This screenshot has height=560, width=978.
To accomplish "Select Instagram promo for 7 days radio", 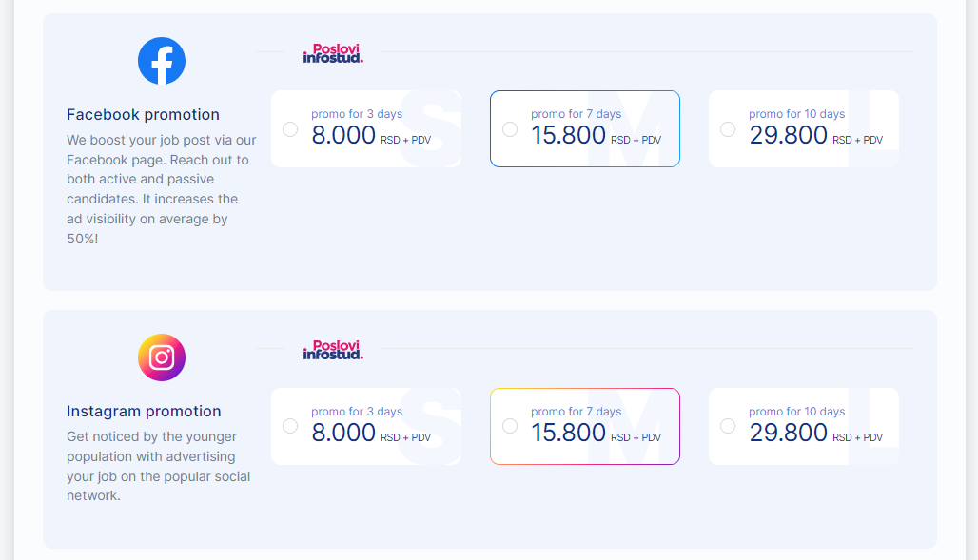I will pyautogui.click(x=510, y=426).
